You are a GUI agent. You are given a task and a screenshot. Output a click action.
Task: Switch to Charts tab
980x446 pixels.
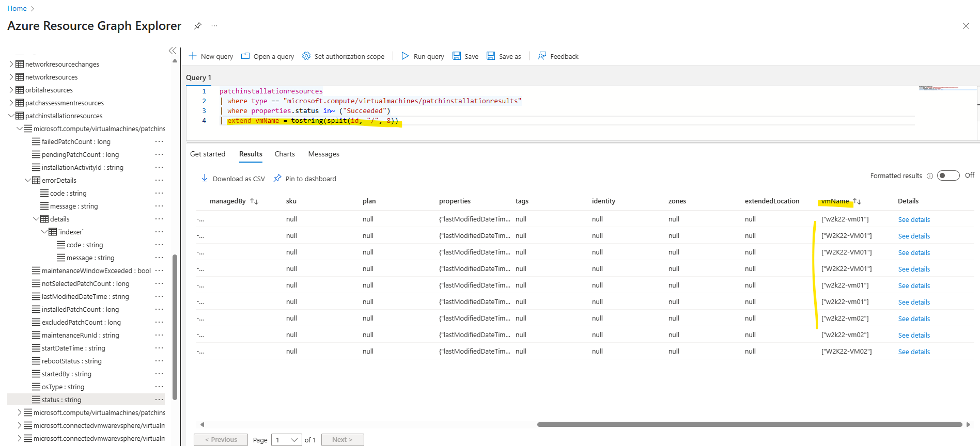pos(285,154)
